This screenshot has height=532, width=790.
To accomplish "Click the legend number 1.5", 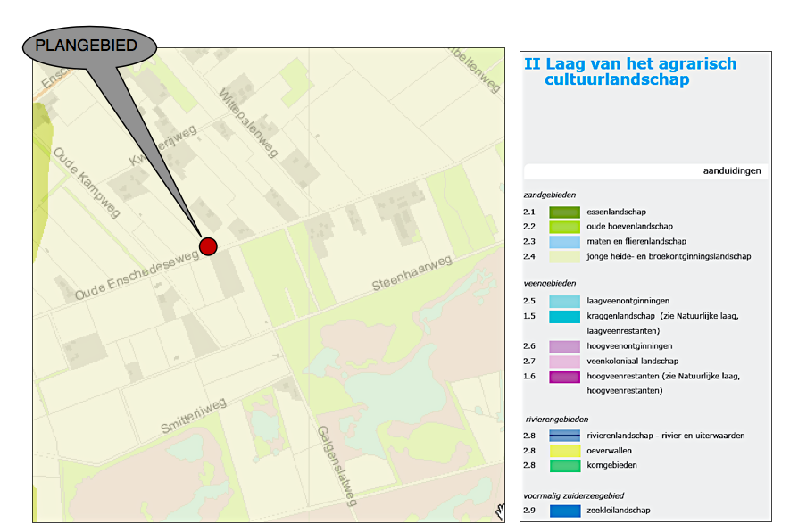I will (x=529, y=316).
